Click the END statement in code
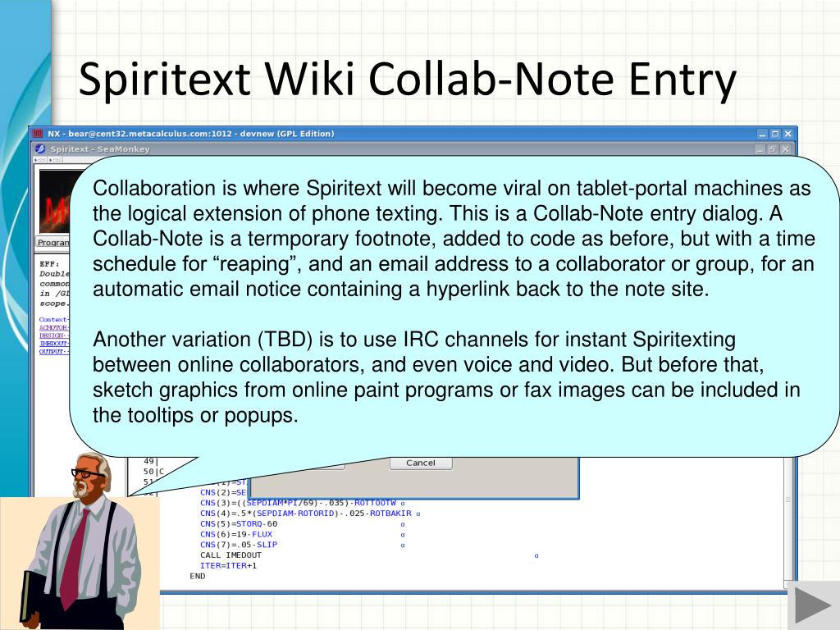The height and width of the screenshot is (630, 840). [198, 576]
